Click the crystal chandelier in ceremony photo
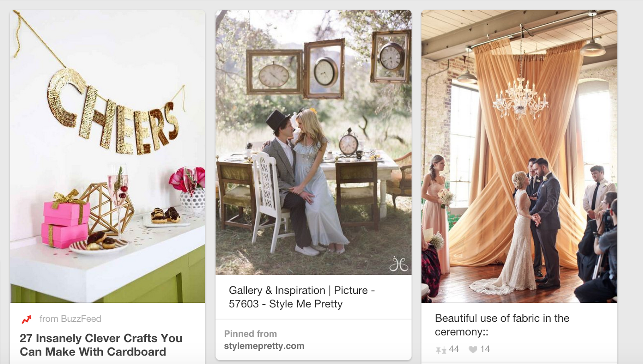This screenshot has width=643, height=364. pyautogui.click(x=521, y=98)
